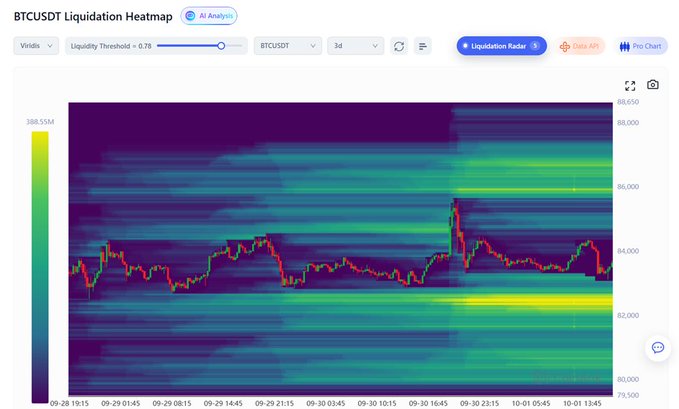Click the refresh data icon
Viewport: 679px width, 409px height.
(x=399, y=46)
